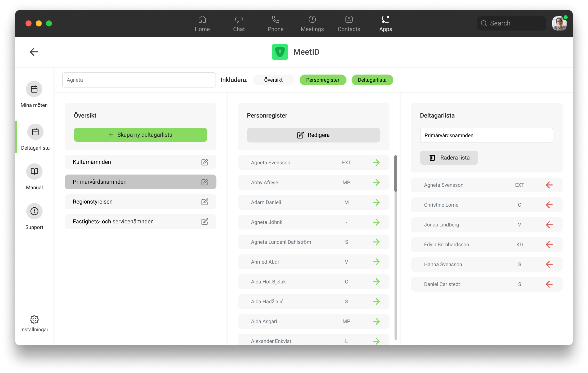The image size is (588, 373).
Task: Open Inställningar via the gear icon
Action: point(34,320)
